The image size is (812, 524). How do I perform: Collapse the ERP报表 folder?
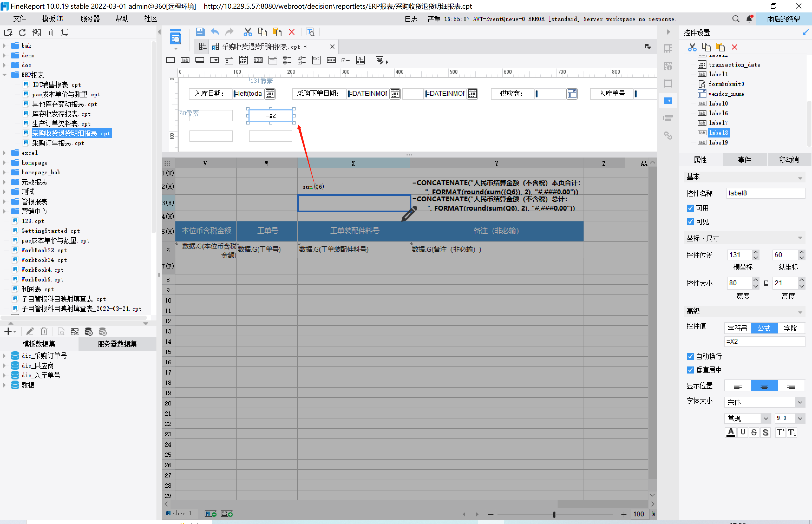[5, 75]
